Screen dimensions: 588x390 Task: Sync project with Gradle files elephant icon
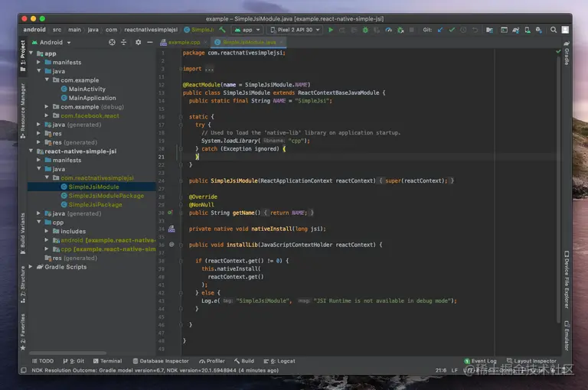515,30
